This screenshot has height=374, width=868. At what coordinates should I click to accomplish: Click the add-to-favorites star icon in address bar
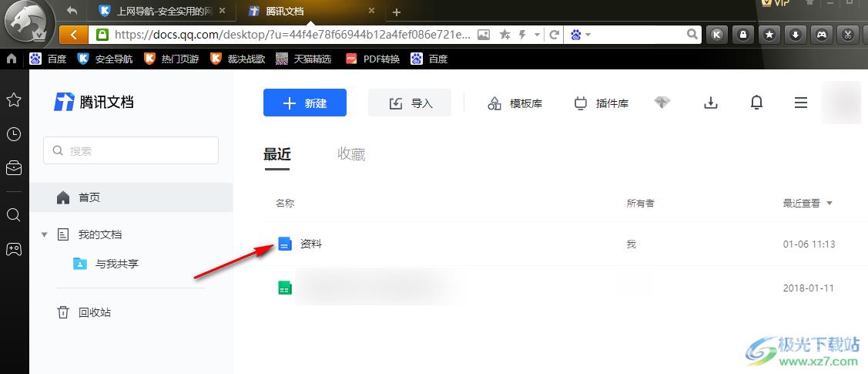pyautogui.click(x=504, y=35)
